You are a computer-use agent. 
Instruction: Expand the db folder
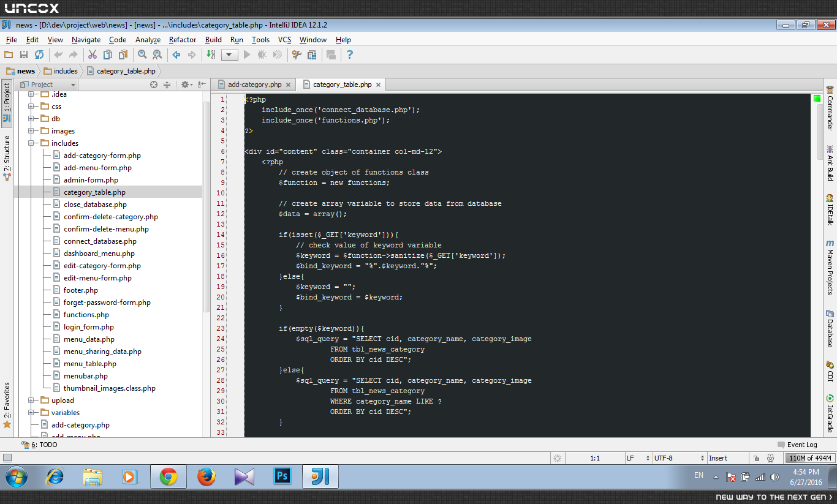[x=31, y=119]
